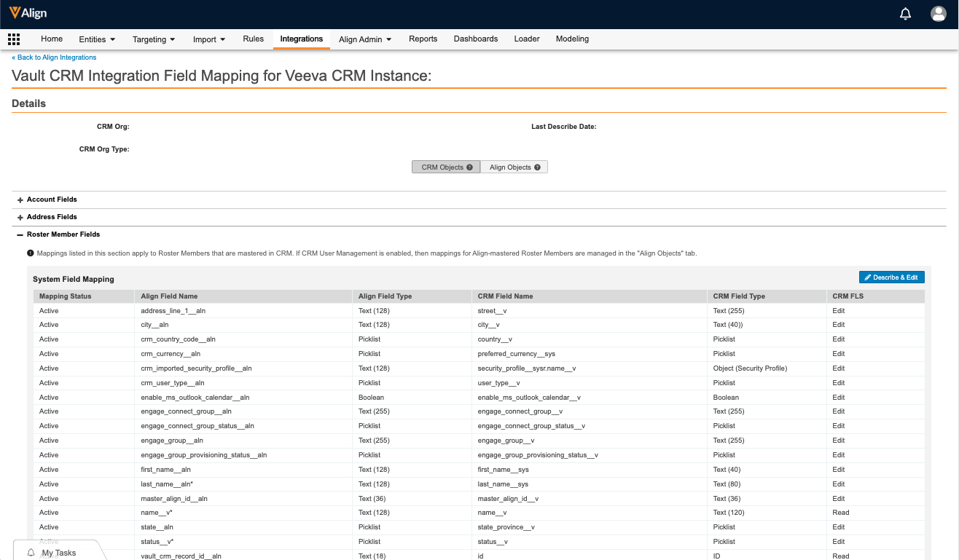Open the Dashboards tab
This screenshot has width=959, height=560.
click(x=475, y=39)
